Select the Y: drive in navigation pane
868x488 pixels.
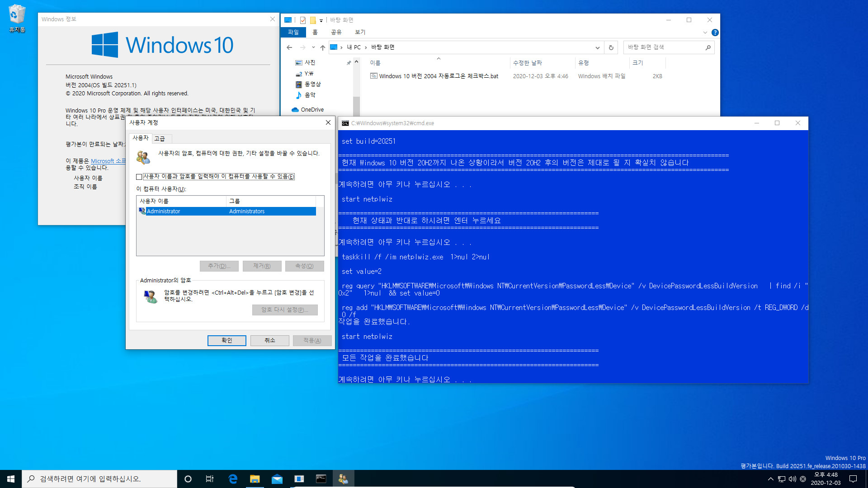308,73
